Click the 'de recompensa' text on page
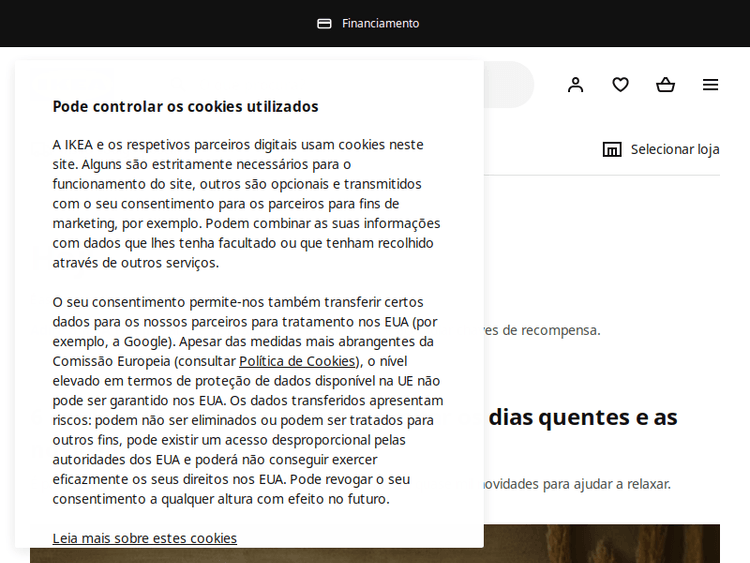 [x=545, y=330]
